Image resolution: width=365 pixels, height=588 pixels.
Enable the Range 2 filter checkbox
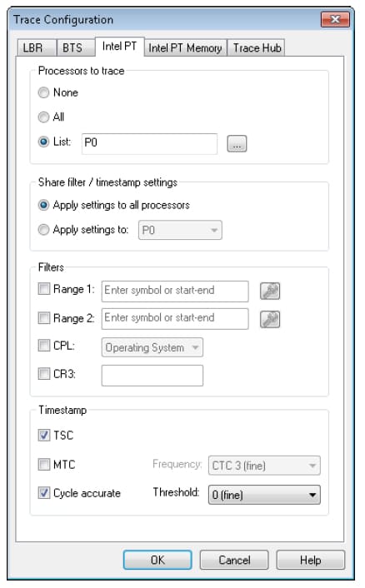[x=44, y=318]
